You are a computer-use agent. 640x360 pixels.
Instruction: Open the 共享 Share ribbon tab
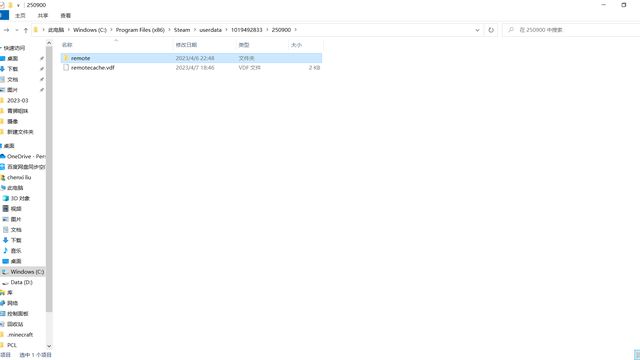pyautogui.click(x=43, y=16)
